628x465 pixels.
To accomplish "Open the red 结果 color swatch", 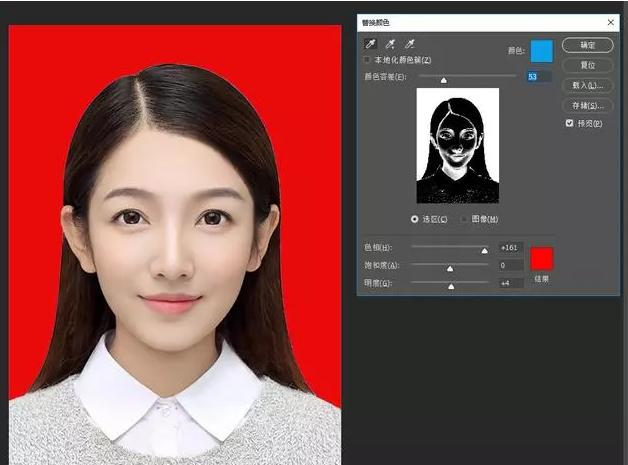I will point(542,259).
